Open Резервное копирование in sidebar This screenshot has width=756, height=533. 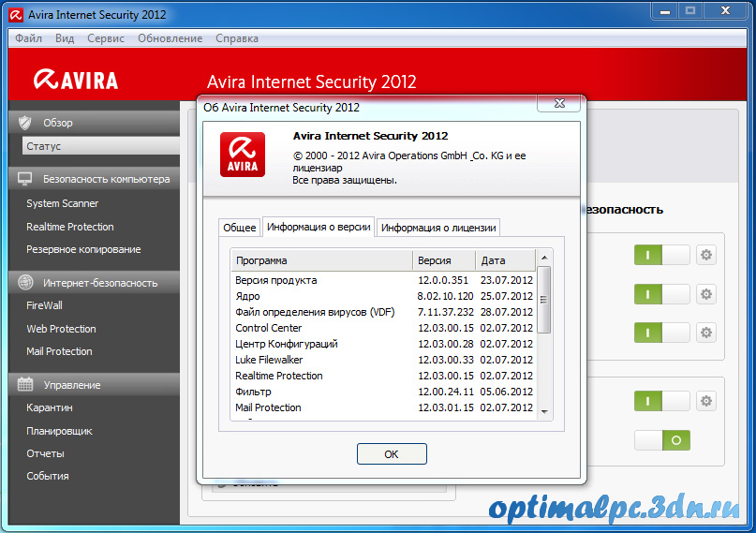[x=83, y=249]
